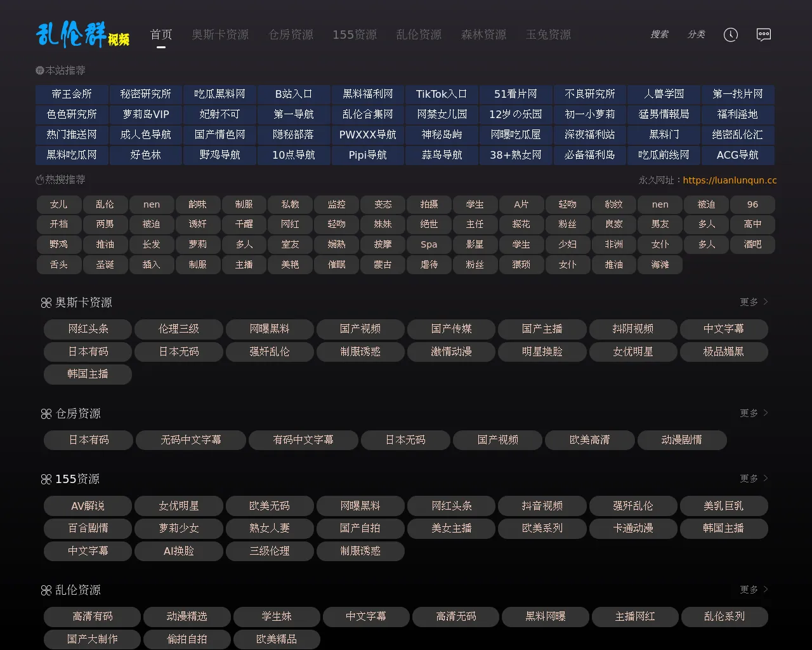Open the 森林资源 navigation tab
Screen dimensions: 812x650
483,34
